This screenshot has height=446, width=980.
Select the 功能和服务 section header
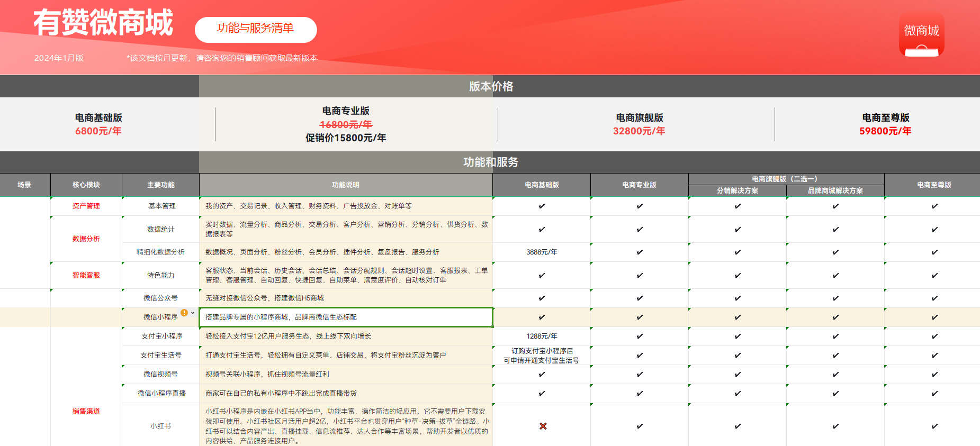click(491, 162)
